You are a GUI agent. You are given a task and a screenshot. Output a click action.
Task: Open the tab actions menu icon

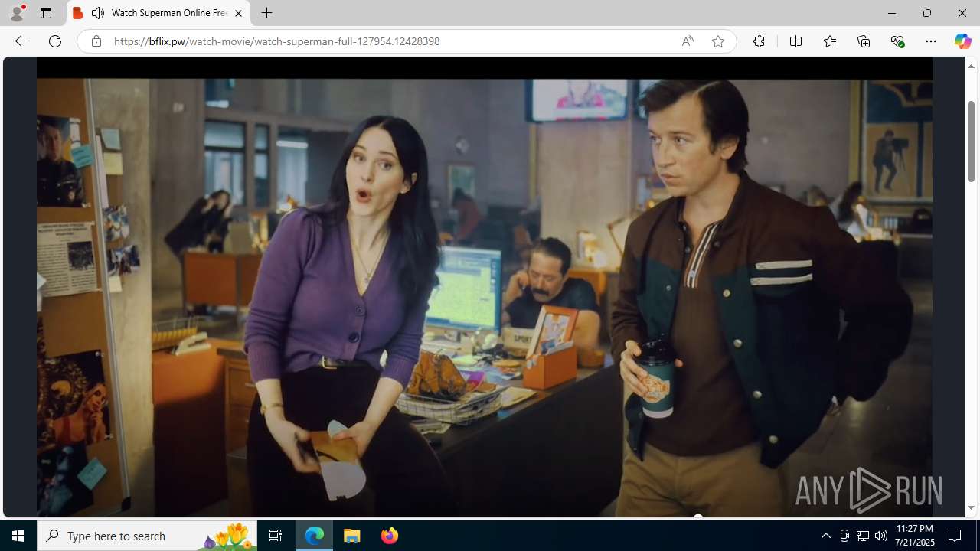46,13
